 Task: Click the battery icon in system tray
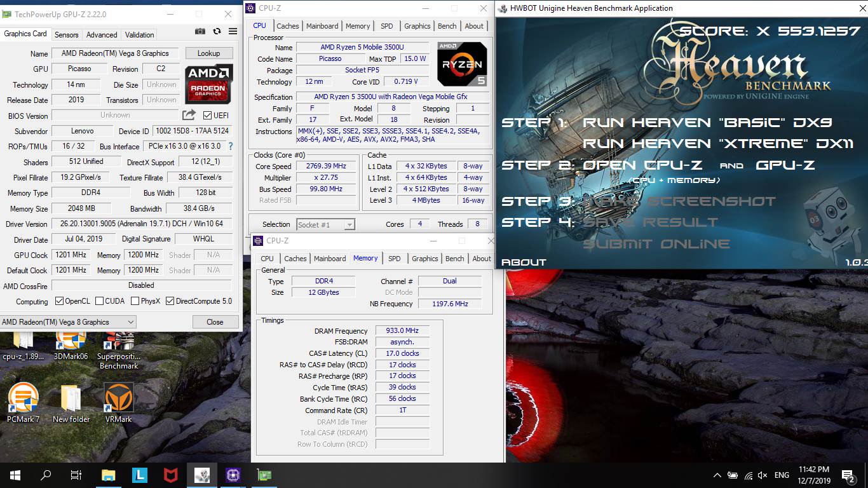(x=733, y=475)
